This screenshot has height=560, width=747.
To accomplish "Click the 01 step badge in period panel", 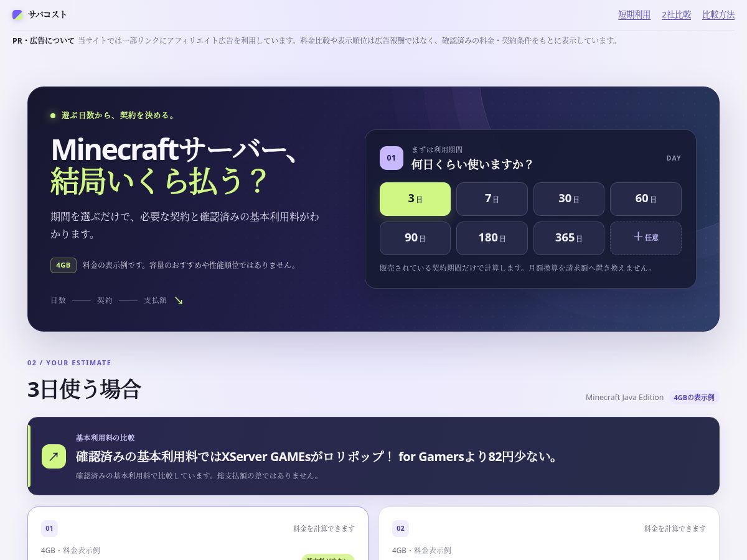I will pyautogui.click(x=392, y=158).
